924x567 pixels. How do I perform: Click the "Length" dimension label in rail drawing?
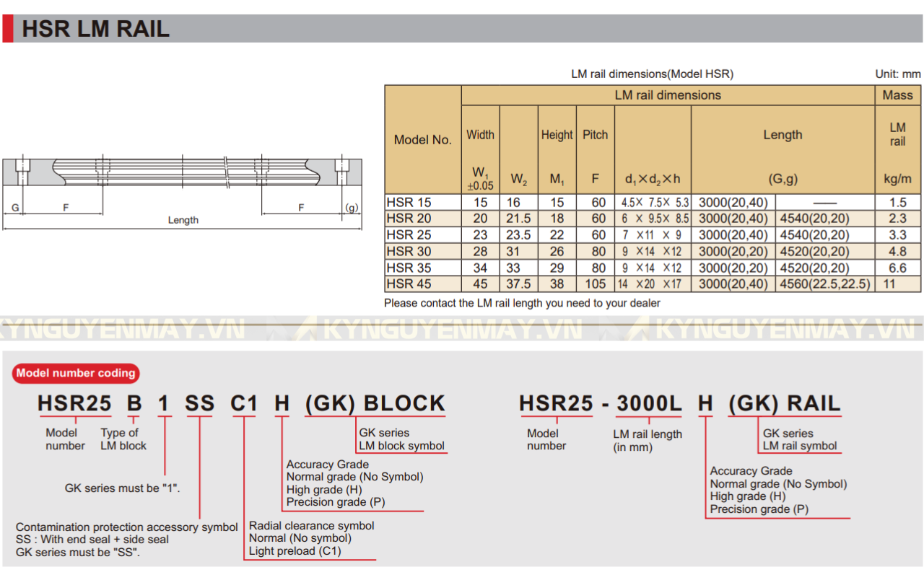pos(183,220)
